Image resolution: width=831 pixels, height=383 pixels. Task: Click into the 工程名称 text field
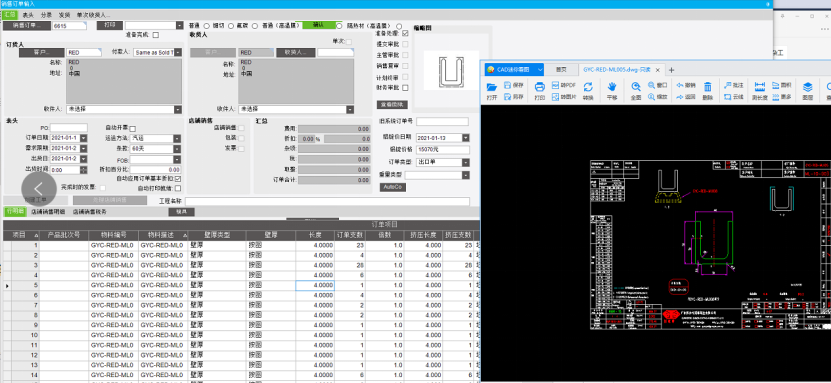[327, 201]
